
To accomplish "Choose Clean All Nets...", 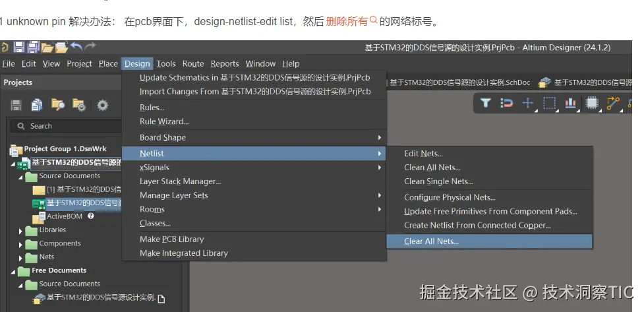I will [x=489, y=168].
